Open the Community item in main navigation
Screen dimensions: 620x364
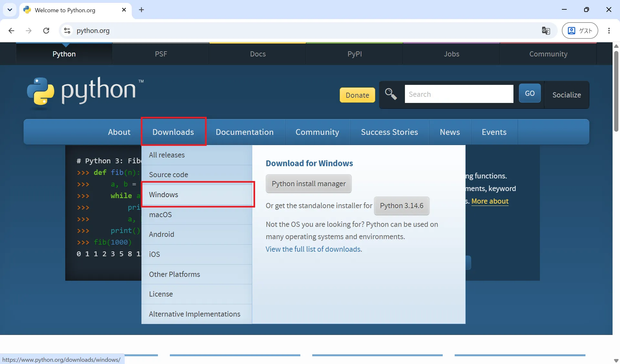317,132
